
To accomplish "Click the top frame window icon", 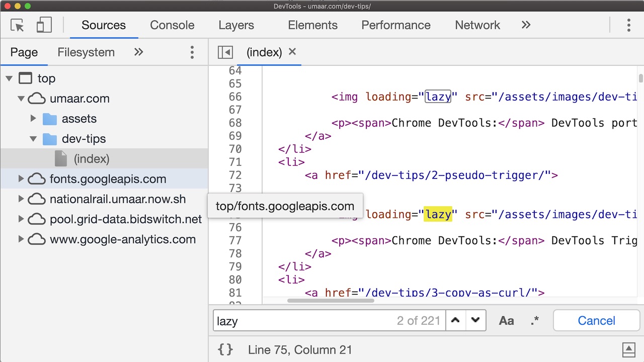I will point(25,78).
